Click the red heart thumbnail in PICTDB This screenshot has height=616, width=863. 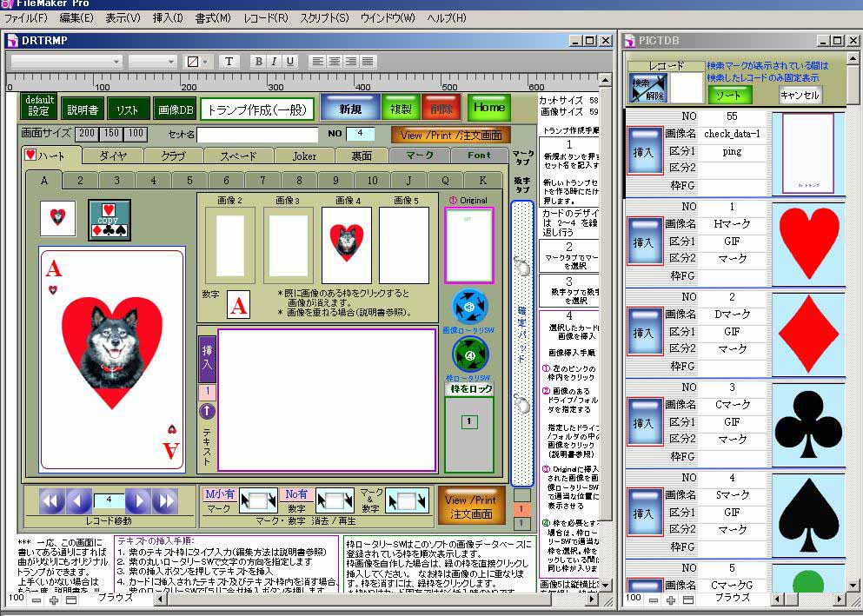coord(808,242)
